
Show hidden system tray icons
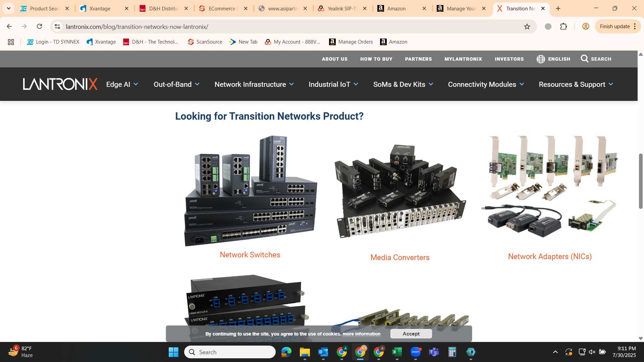coord(555,352)
